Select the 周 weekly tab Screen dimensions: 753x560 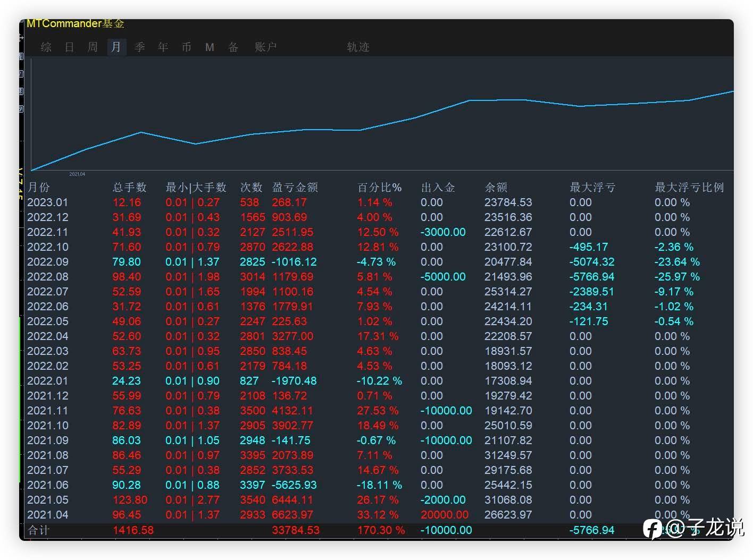pos(93,47)
